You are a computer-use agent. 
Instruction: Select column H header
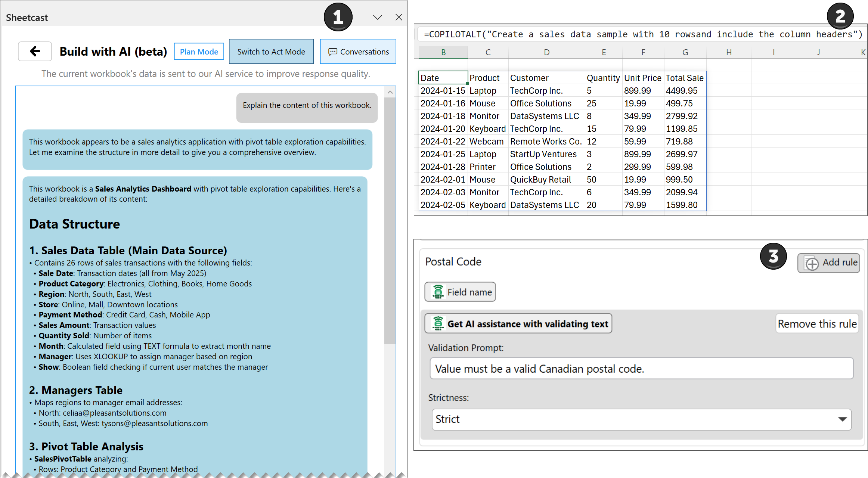pos(729,53)
